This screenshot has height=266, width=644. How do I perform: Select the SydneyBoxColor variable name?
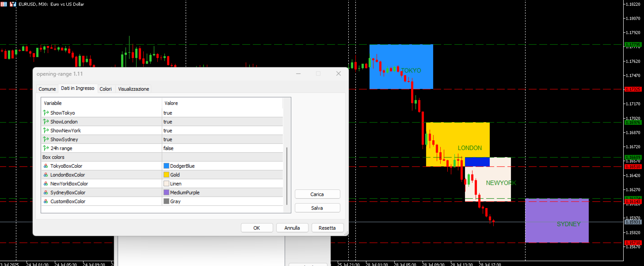[68, 193]
